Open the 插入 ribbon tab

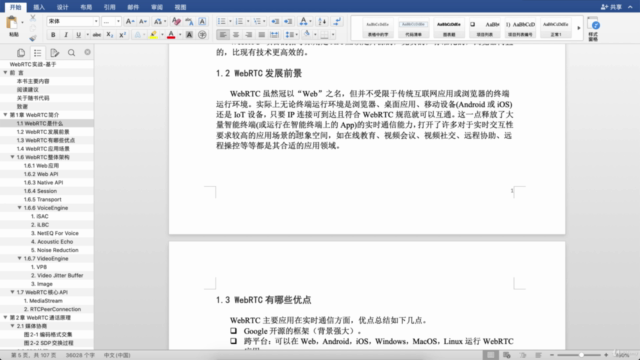[39, 7]
